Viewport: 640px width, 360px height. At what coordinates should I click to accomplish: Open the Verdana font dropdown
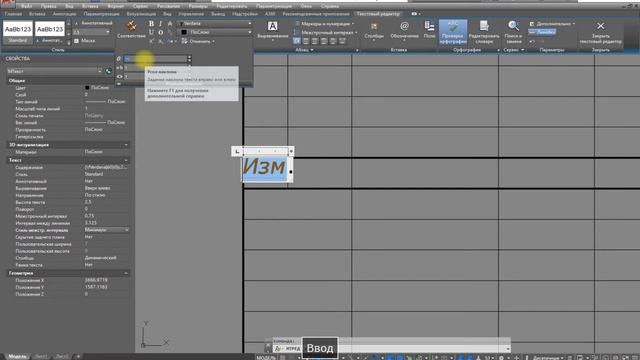coord(216,24)
